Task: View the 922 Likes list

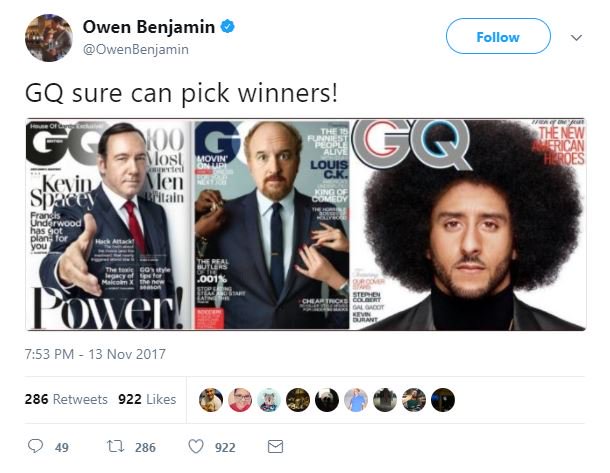Action: (x=147, y=399)
